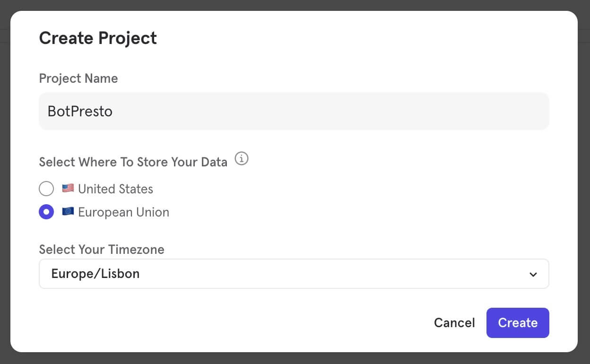Open the timezone dropdown showing Europe/Lisbon
Viewport: 590px width, 364px height.
[x=294, y=274]
